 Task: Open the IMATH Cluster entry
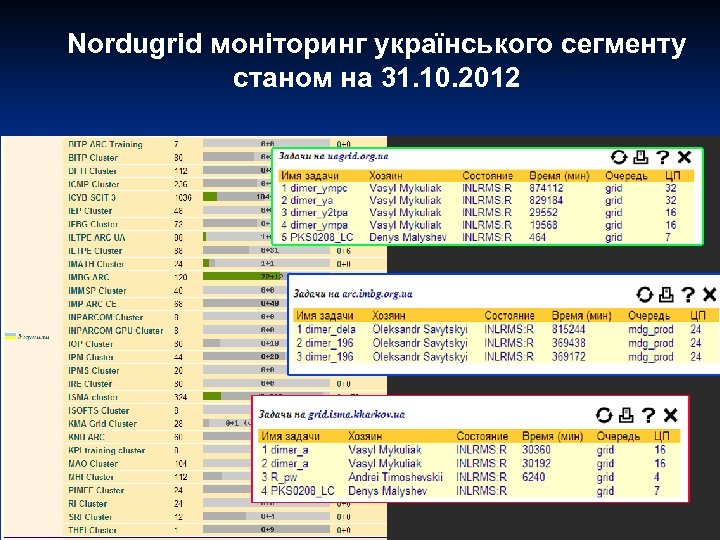click(x=96, y=264)
